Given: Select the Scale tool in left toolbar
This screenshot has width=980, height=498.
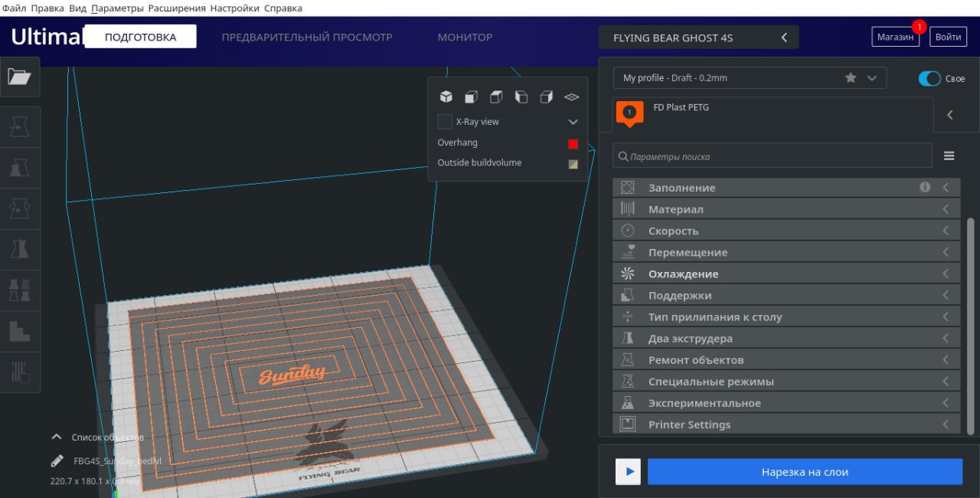Looking at the screenshot, I should click(19, 167).
